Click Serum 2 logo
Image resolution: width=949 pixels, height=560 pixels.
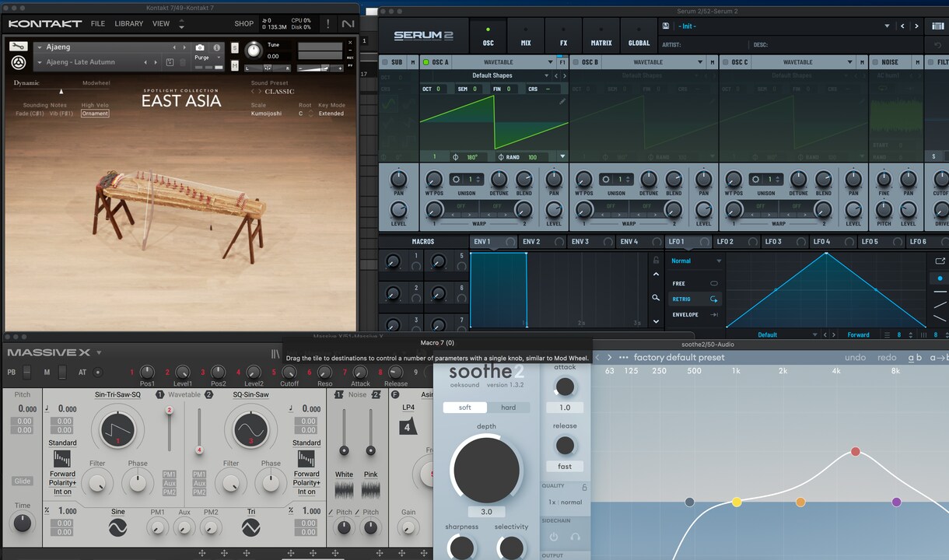click(423, 35)
